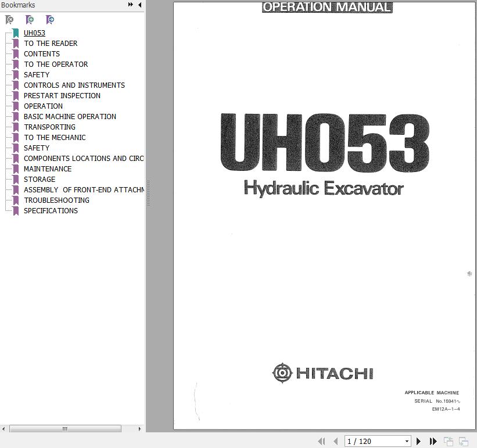
Task: Click the MAINTENANCE bookmark ribbon icon
Action: coord(16,169)
